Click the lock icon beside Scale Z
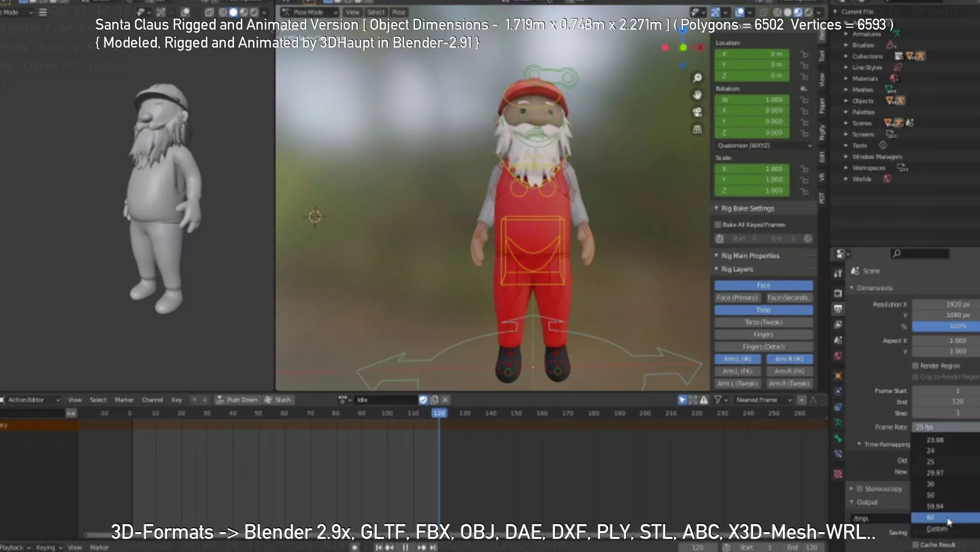The width and height of the screenshot is (980, 552). (x=804, y=191)
